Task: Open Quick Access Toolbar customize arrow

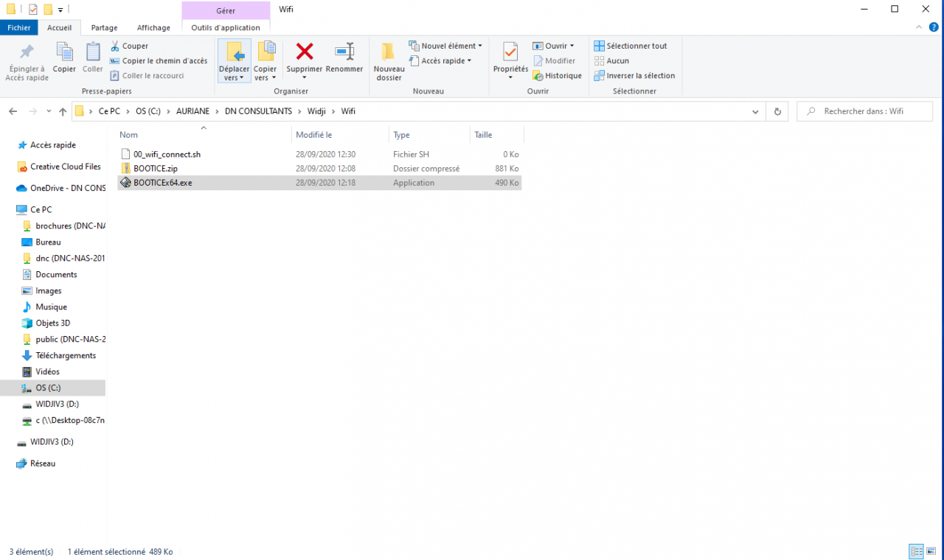Action: click(60, 10)
